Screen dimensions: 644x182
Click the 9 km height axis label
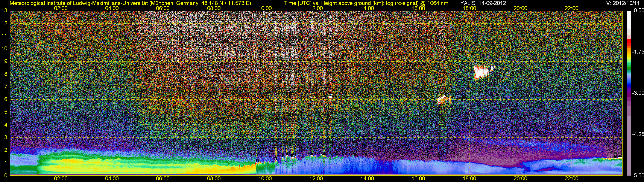[6, 61]
